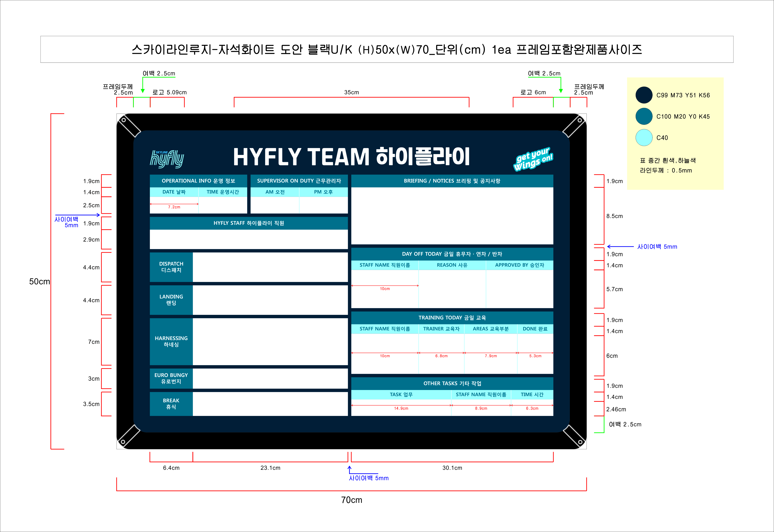Click the "TRAINING TODAY 금일 교육" header
The height and width of the screenshot is (532, 774).
(452, 318)
